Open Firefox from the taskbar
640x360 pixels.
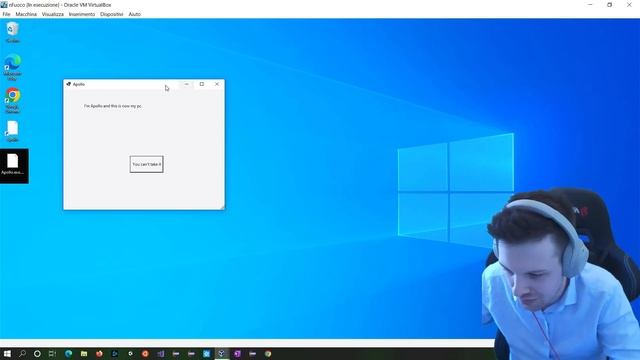99,353
